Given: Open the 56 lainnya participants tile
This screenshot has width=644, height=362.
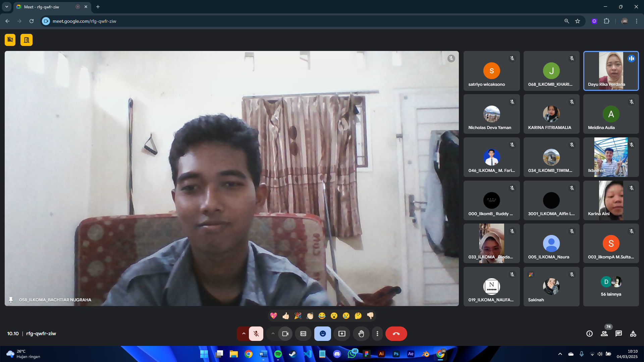Looking at the screenshot, I should 611,287.
